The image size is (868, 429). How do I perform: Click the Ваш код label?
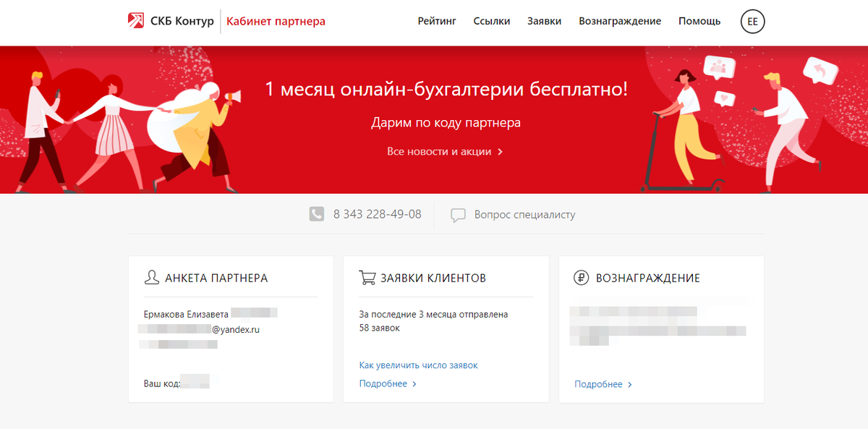click(x=162, y=383)
